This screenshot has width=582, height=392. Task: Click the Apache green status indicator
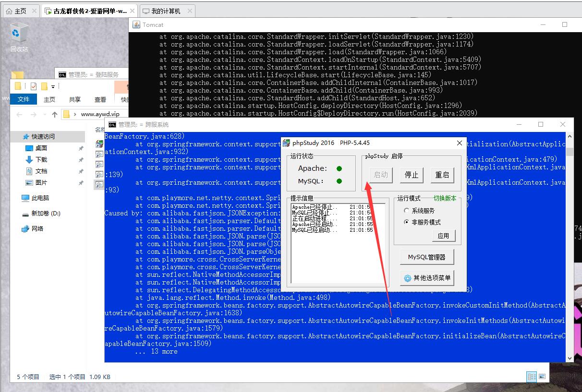pos(339,168)
